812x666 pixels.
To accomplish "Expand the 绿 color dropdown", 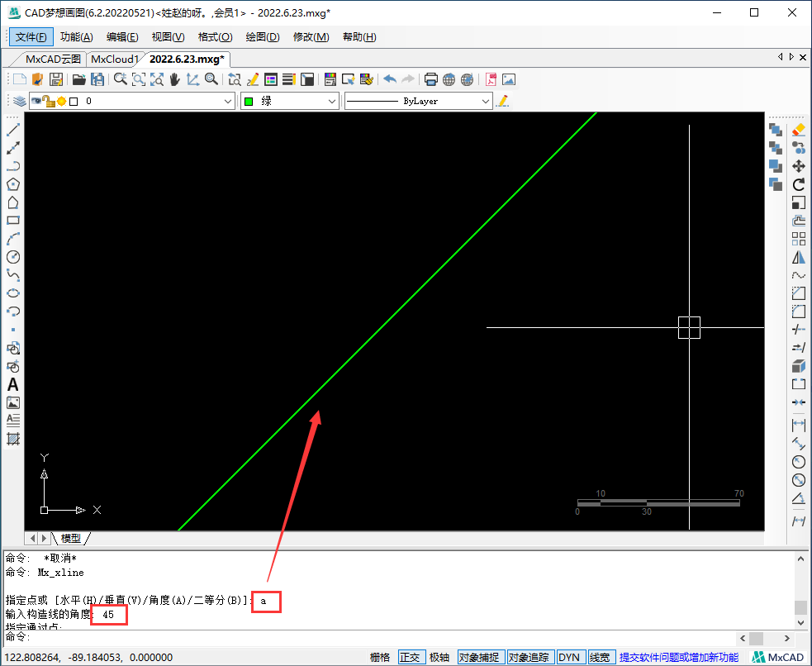I will [332, 101].
